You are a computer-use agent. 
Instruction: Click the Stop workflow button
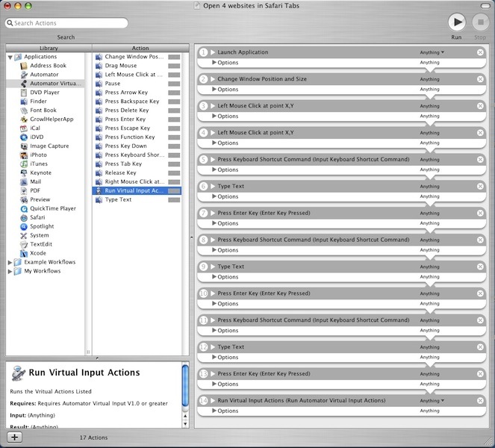[480, 22]
